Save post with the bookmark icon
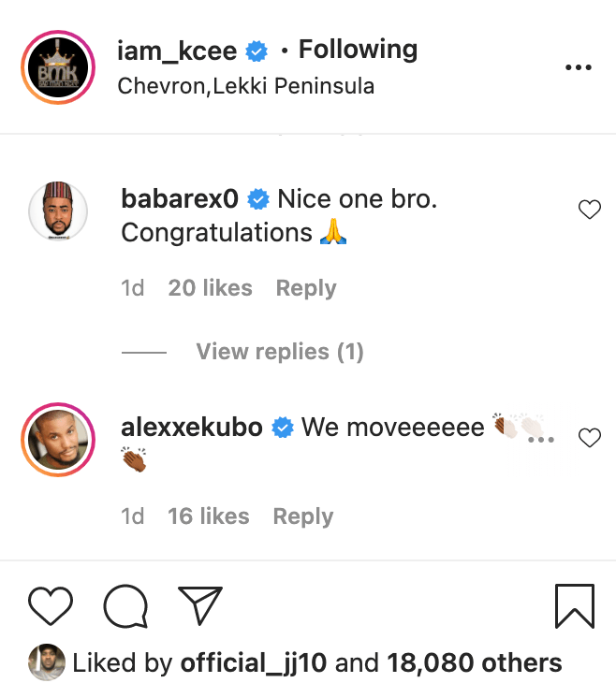Viewport: 616px width, 683px height. pos(574,606)
